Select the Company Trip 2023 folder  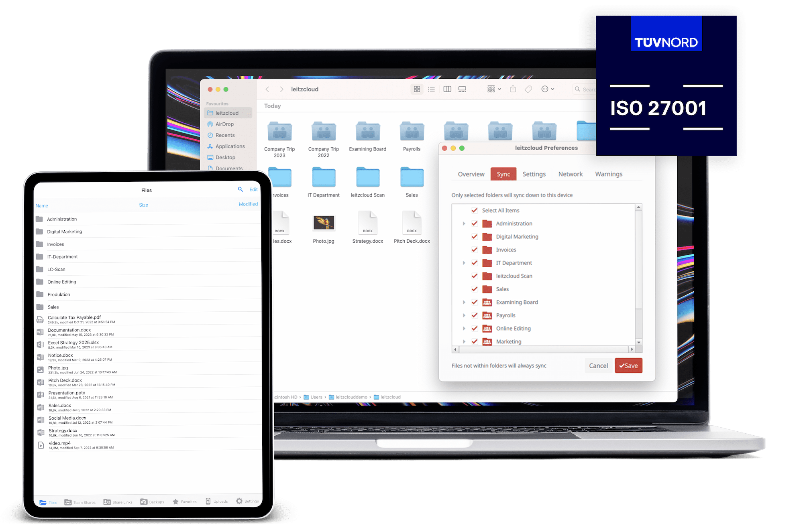point(279,139)
